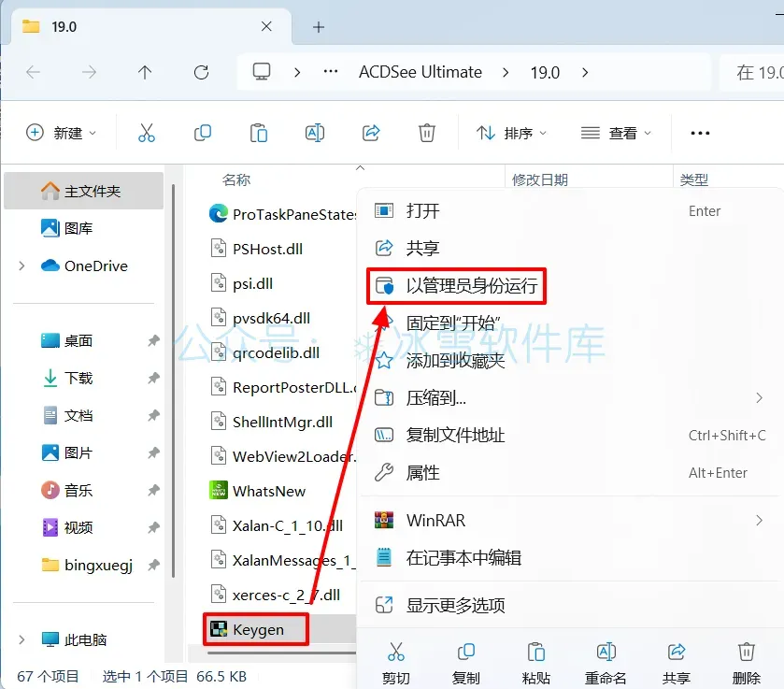This screenshot has height=689, width=784.
Task: Click the 19.0 tab title
Action: [64, 27]
